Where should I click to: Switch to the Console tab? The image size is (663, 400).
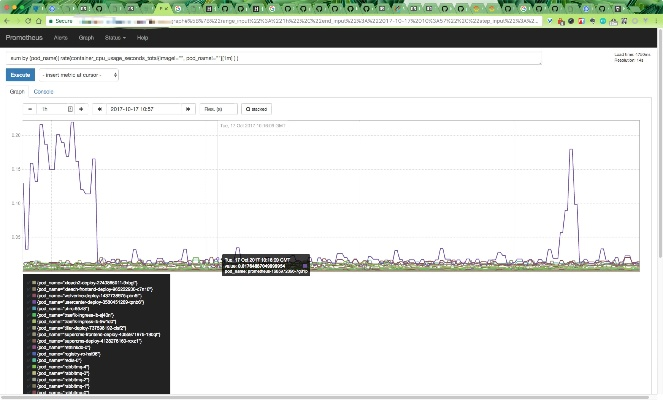click(x=43, y=91)
